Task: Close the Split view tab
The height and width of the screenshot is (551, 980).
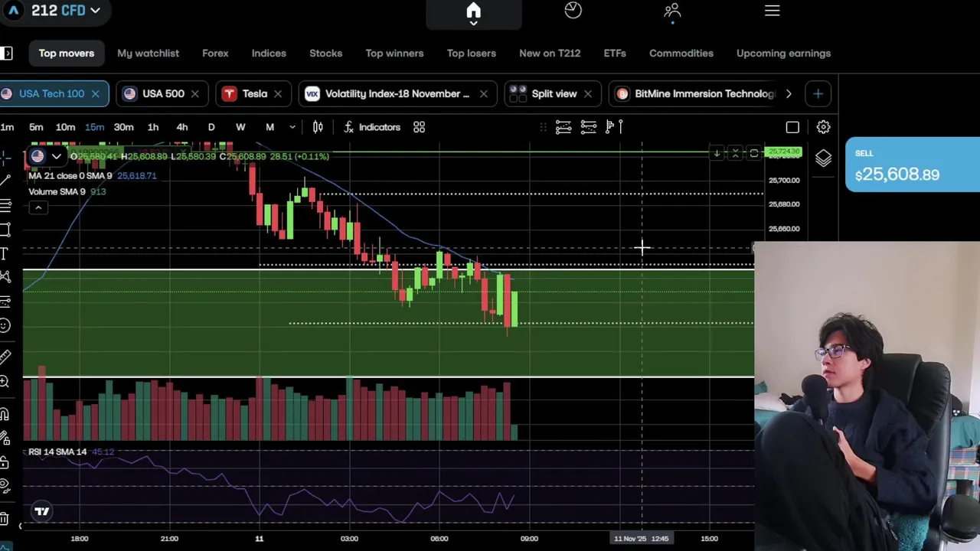Action: point(587,93)
